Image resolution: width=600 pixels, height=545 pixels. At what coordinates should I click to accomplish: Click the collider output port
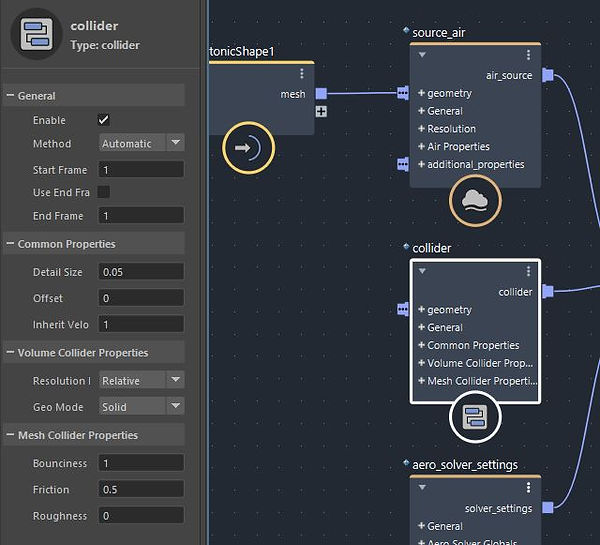coord(548,291)
